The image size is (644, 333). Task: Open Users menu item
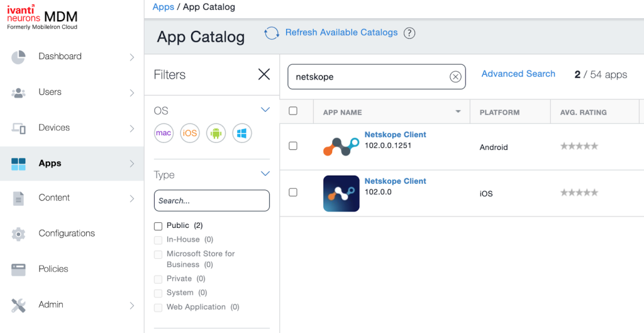pyautogui.click(x=50, y=92)
